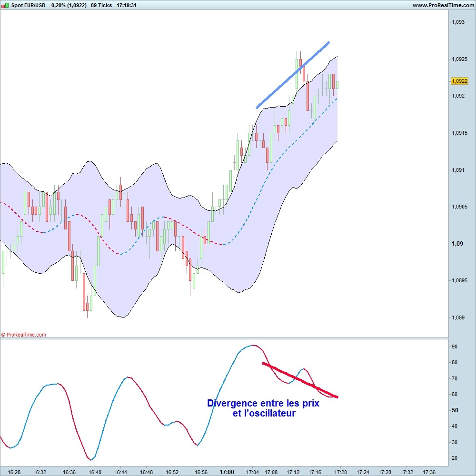Click the 17:24 time axis label

(363, 472)
